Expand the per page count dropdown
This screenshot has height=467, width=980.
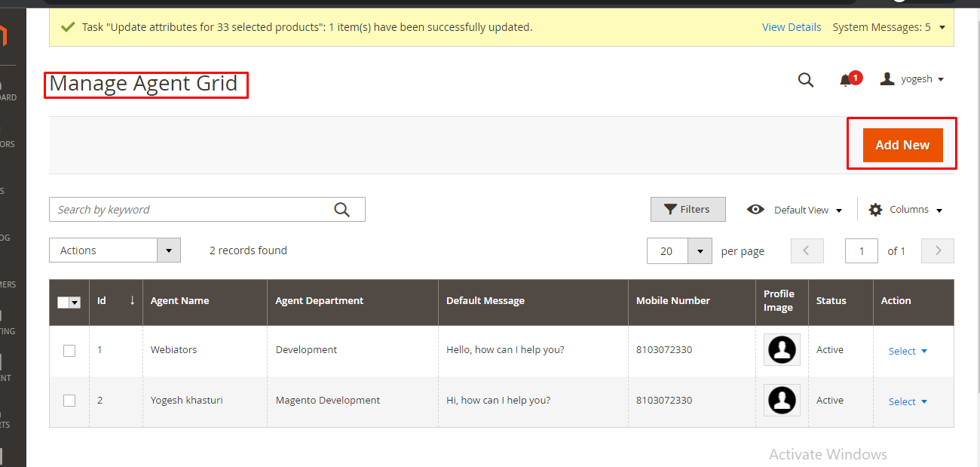click(x=700, y=251)
